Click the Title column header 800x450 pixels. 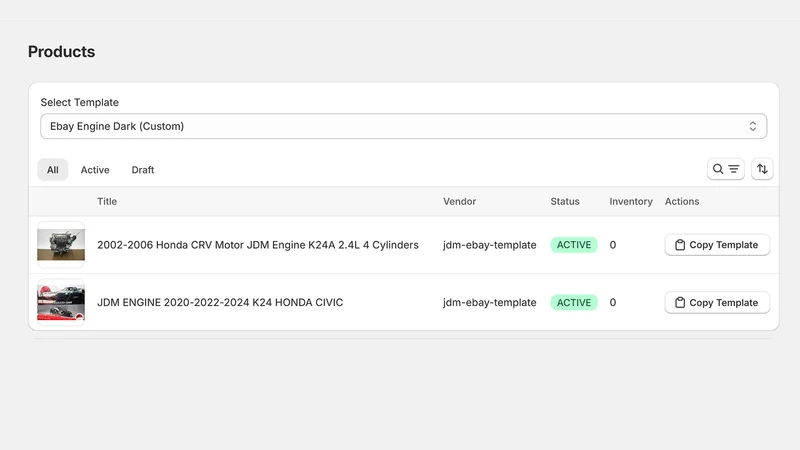click(107, 202)
